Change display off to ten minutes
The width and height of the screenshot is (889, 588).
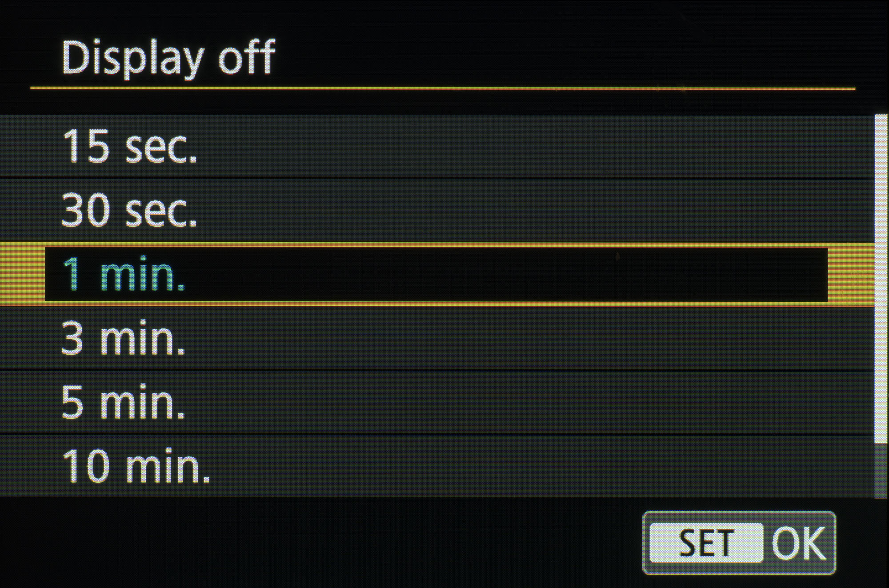(436, 466)
